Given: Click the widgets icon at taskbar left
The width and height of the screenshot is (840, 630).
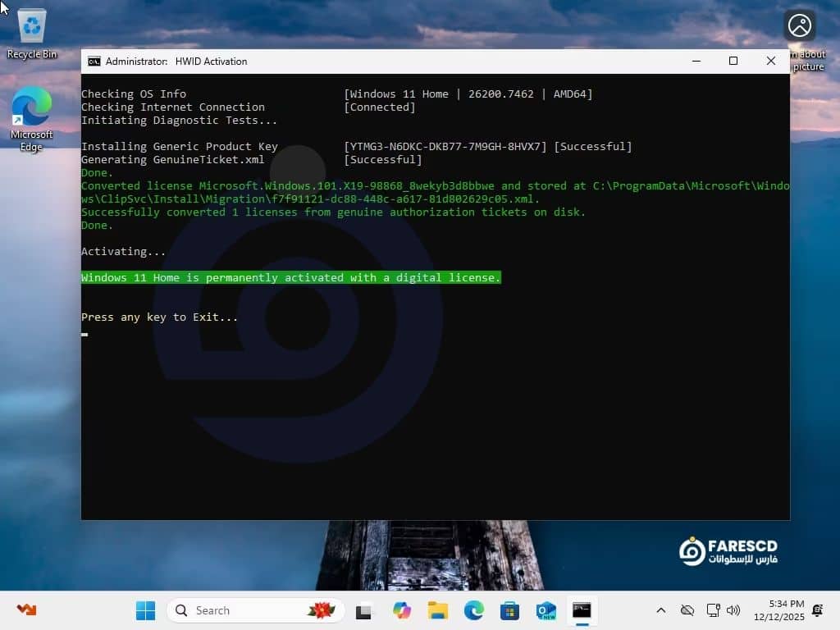Looking at the screenshot, I should 26,610.
